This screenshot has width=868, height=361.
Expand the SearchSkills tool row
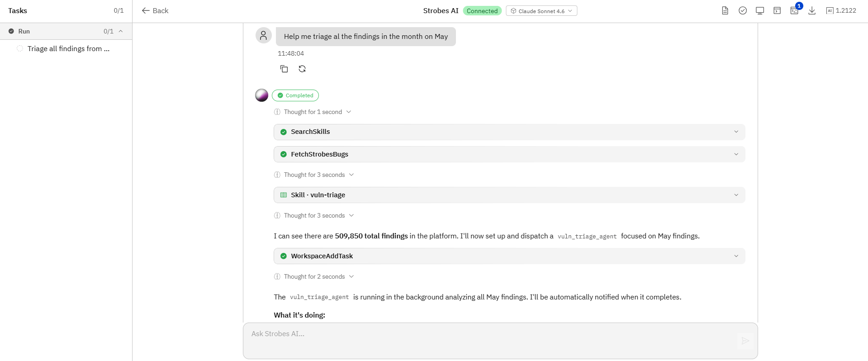coord(509,132)
